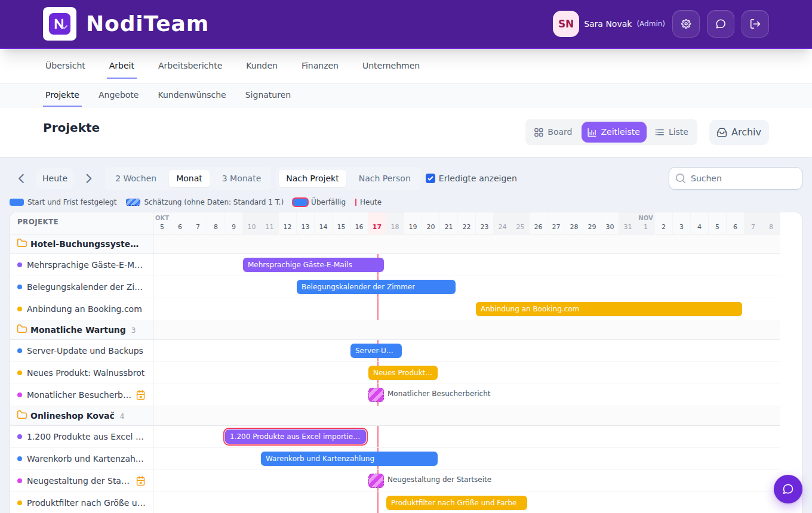
Task: Open the settings gear icon
Action: tap(686, 24)
